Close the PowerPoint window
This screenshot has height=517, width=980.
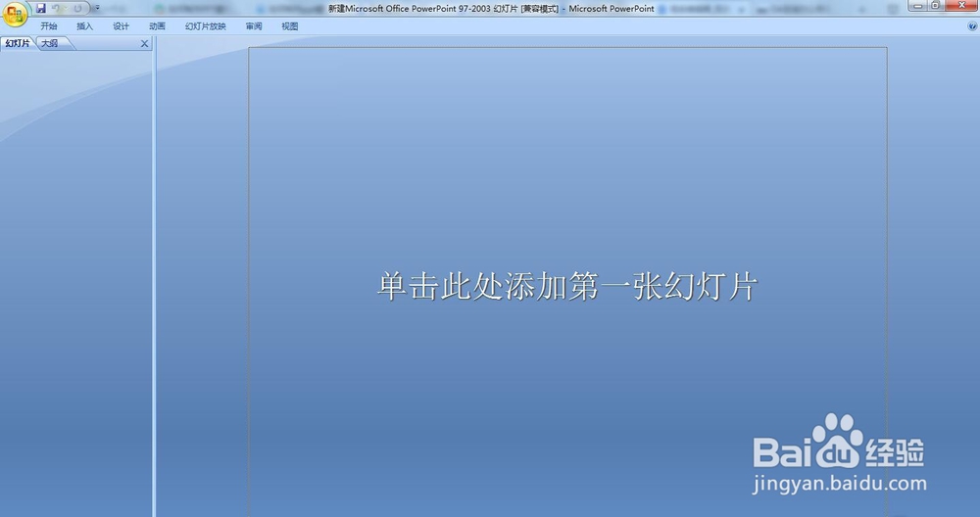pyautogui.click(x=962, y=6)
